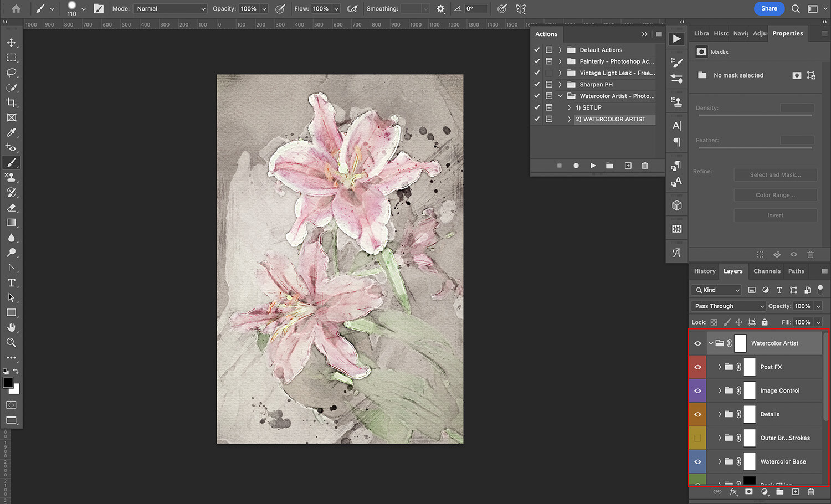
Task: Hide the Watercolor Artist layer group
Action: click(697, 343)
